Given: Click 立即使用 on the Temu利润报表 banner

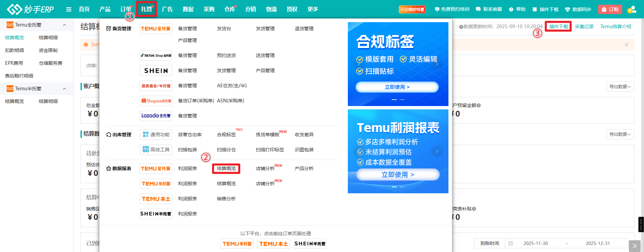Looking at the screenshot, I should click(x=398, y=174).
